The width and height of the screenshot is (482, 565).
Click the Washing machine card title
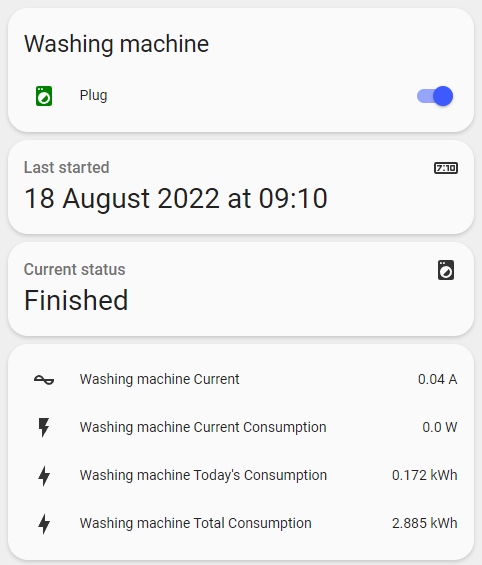[116, 44]
